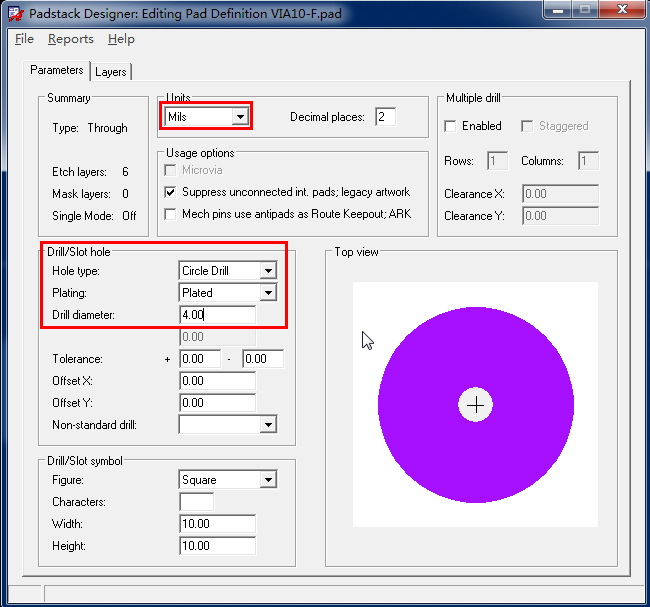Enable Mech pins use antipads as Route Keepout
The image size is (650, 607).
coord(170,214)
